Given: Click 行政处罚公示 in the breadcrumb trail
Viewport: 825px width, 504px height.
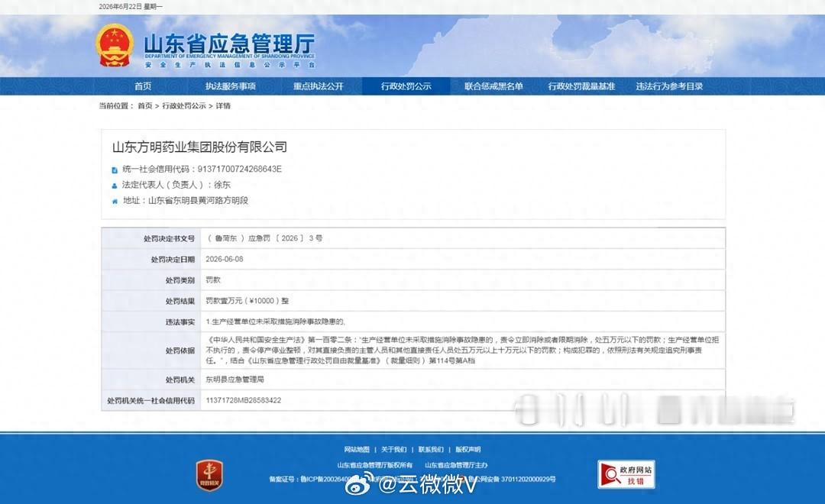Looking at the screenshot, I should [x=183, y=105].
